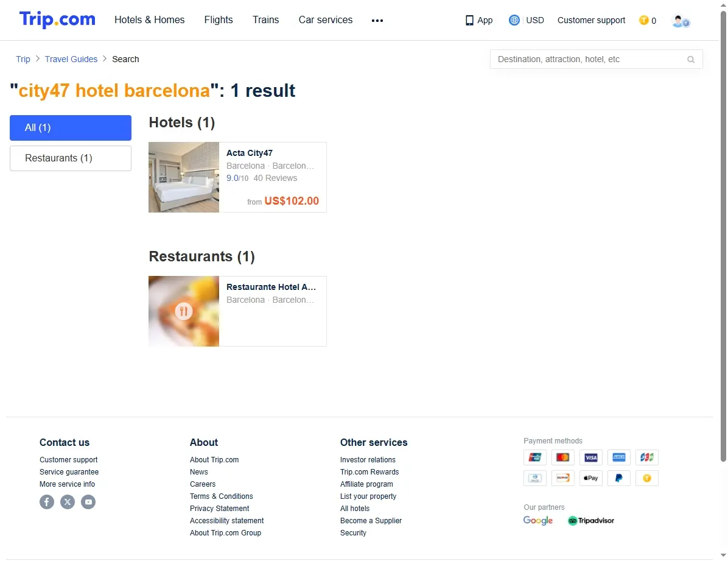Click the US$102.00 price
The image size is (728, 561).
[x=292, y=201]
